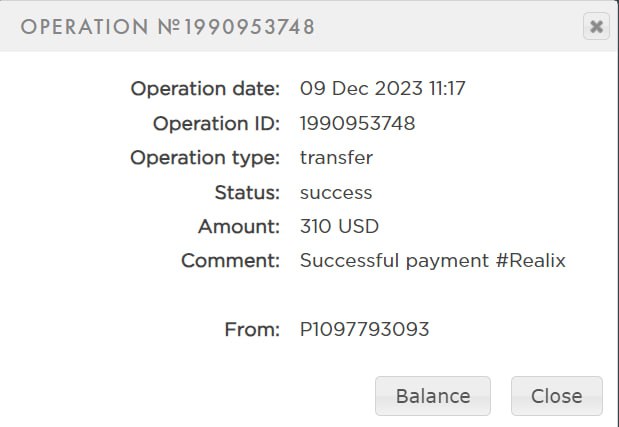Click the Status label
Image resolution: width=619 pixels, height=427 pixels.
pyautogui.click(x=247, y=192)
